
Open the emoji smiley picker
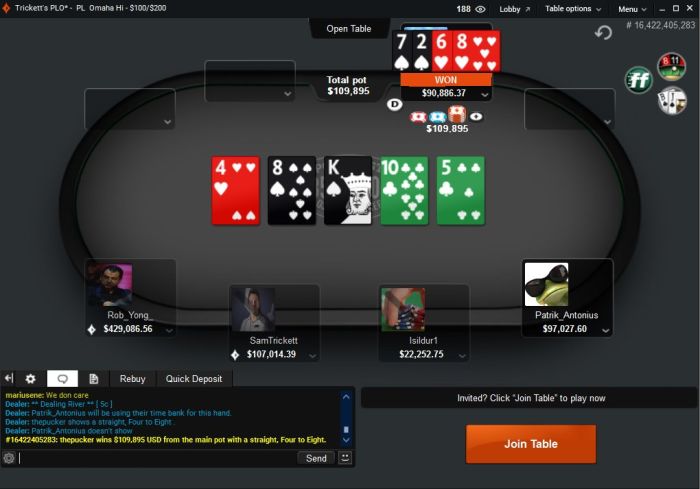coord(345,458)
